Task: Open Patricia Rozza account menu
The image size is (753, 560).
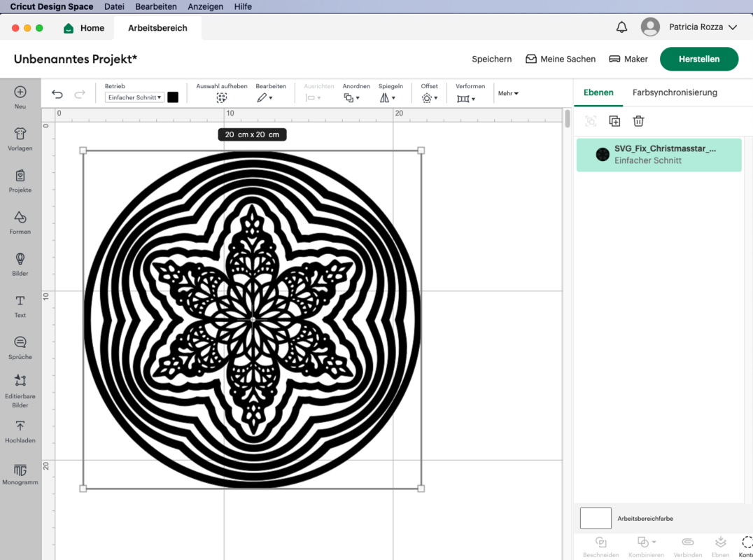Action: [689, 27]
